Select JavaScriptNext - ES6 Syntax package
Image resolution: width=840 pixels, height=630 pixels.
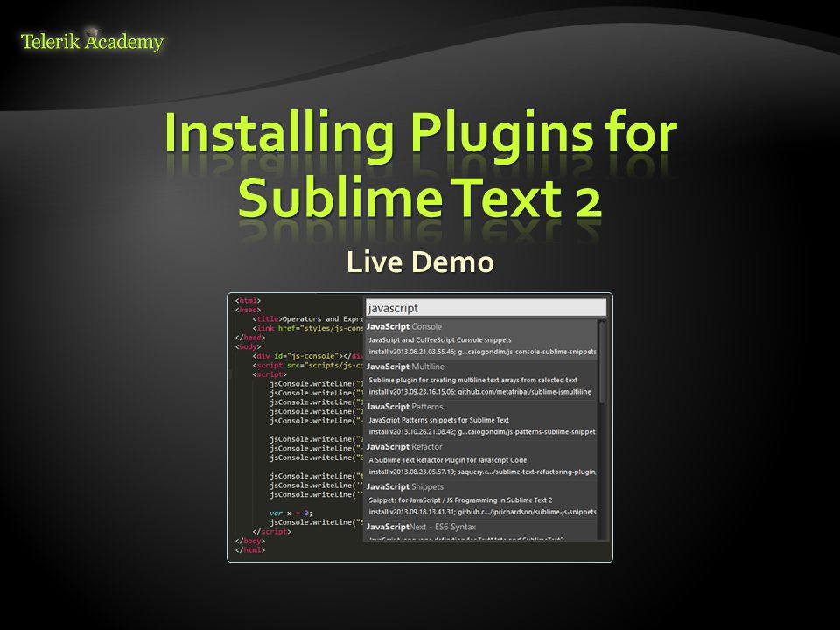coord(481,531)
